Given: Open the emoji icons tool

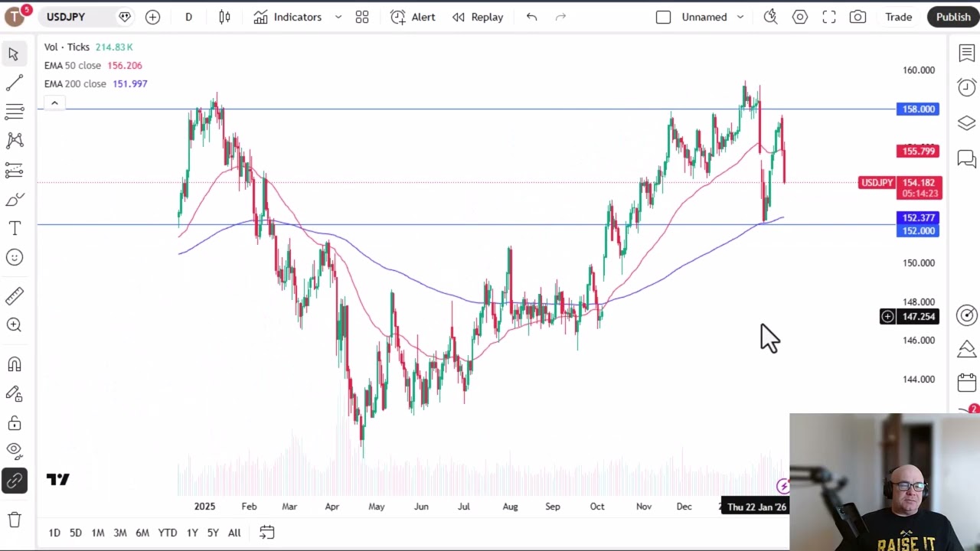Looking at the screenshot, I should 14,257.
